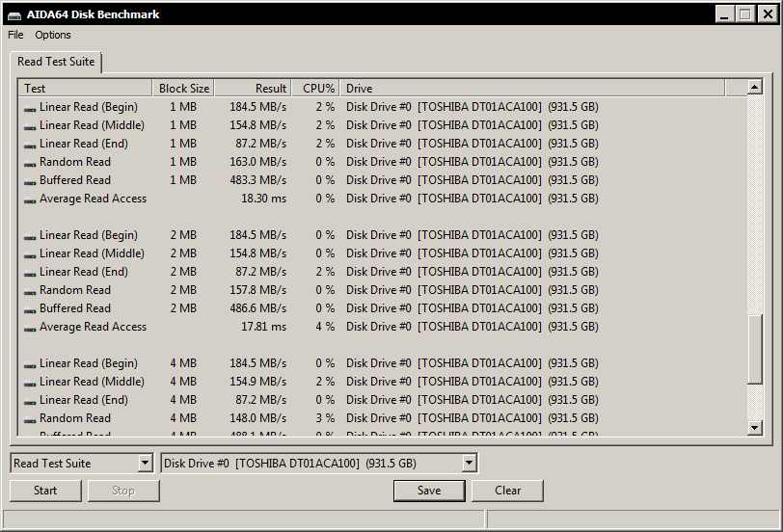Image resolution: width=783 pixels, height=532 pixels.
Task: Click the 3 % CPU value
Action: click(x=325, y=418)
